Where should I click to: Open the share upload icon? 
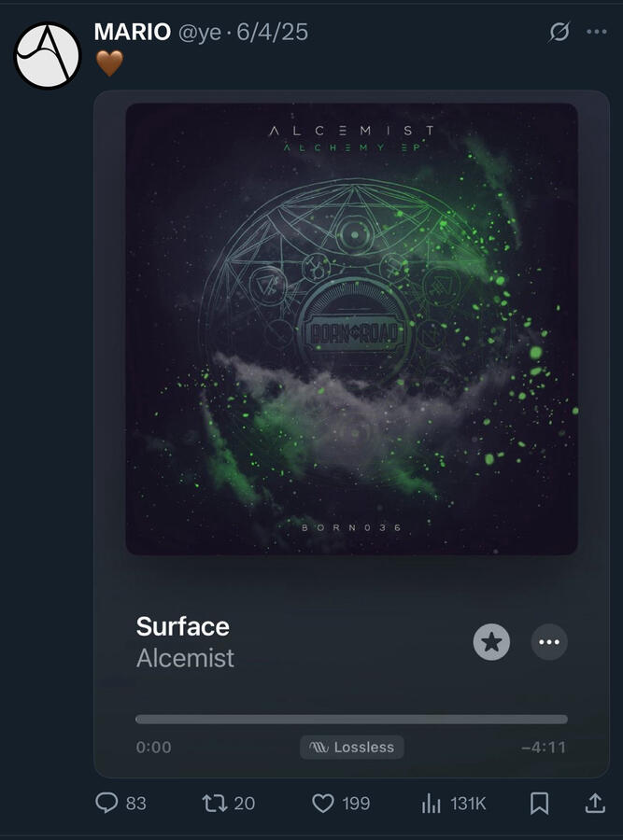(x=595, y=803)
